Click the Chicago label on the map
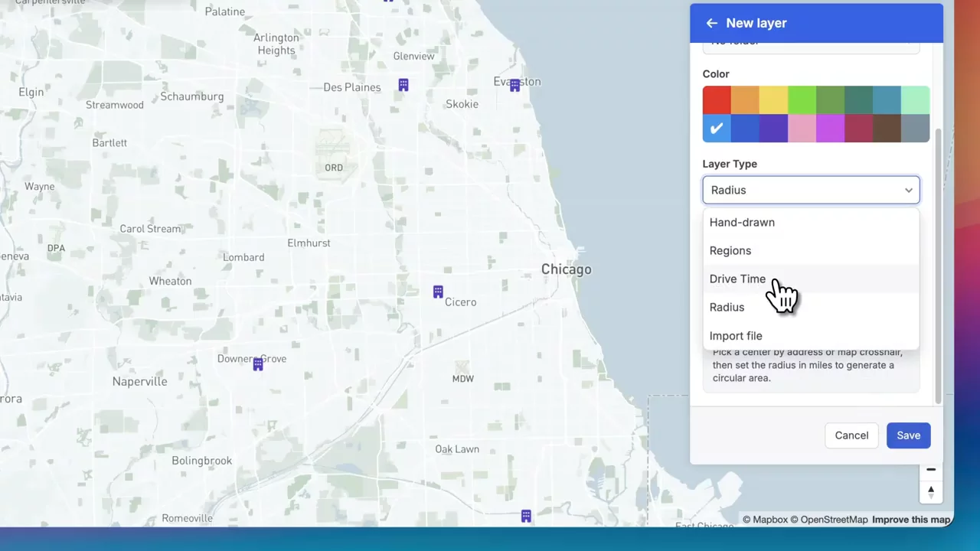This screenshot has width=980, height=551. pos(566,269)
